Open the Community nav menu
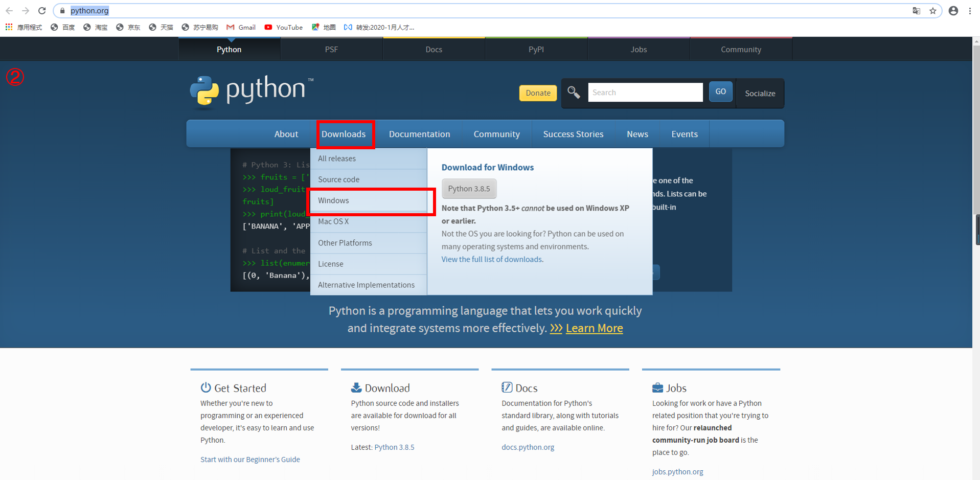The height and width of the screenshot is (480, 980). click(496, 134)
